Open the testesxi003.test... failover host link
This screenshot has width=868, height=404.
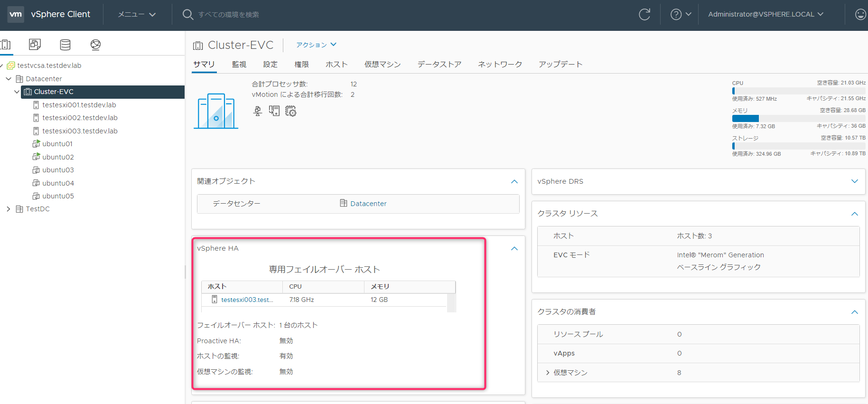[x=247, y=300]
